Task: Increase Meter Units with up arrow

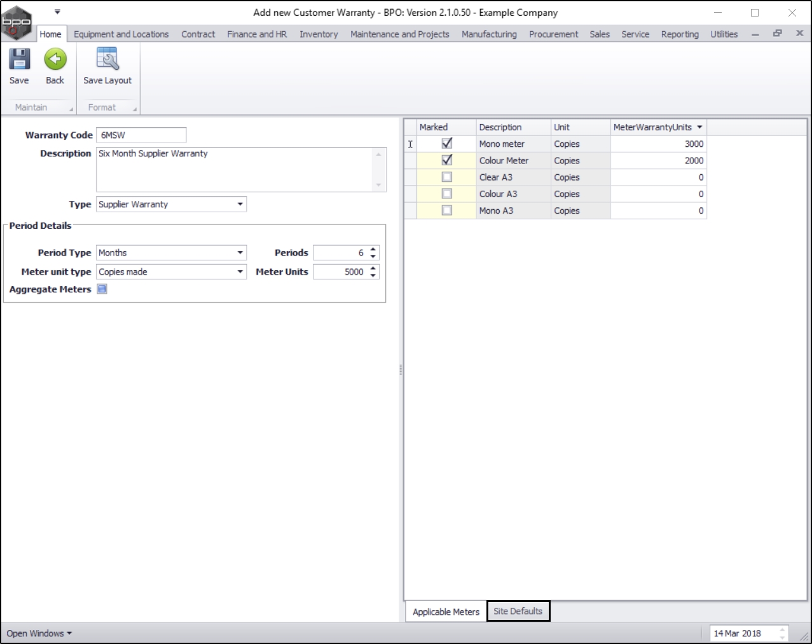Action: tap(373, 268)
